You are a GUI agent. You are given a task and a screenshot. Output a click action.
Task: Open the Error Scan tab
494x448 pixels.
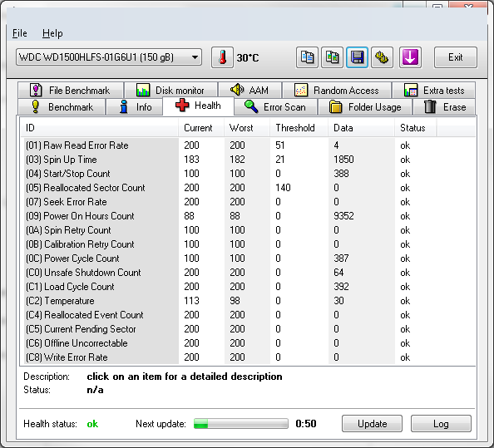275,107
